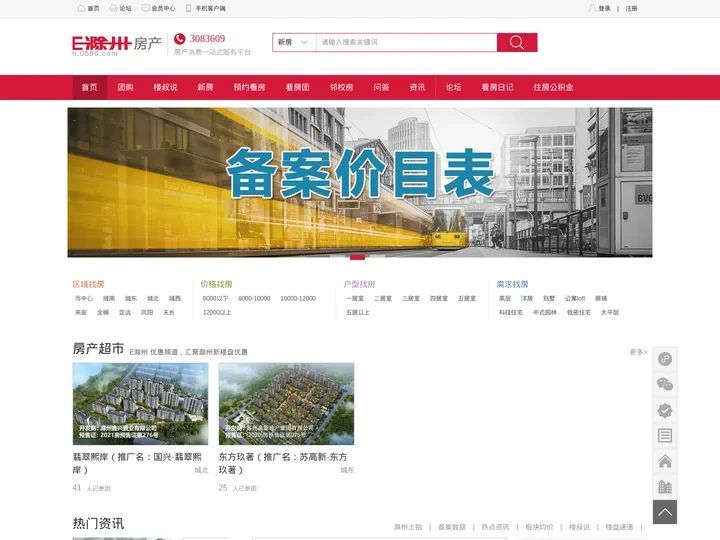Select 别墅 in 需求找房
720x540 pixels.
coord(549,298)
